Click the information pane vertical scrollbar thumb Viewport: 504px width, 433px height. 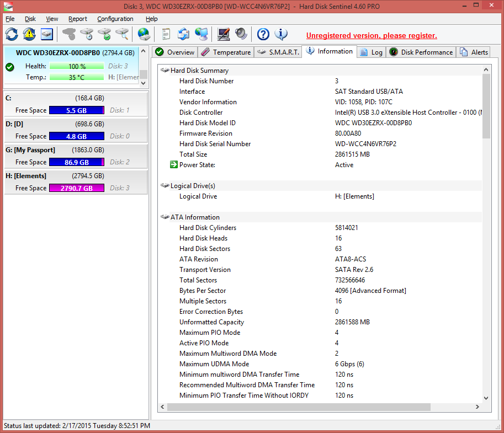tap(486, 106)
